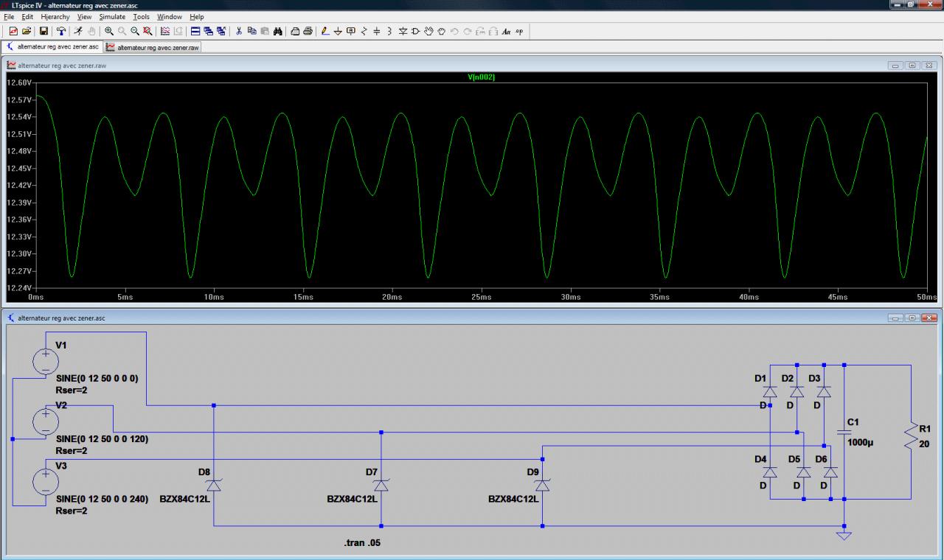Viewport: 944px width, 560px height.
Task: Pick the Cut scissors tool
Action: tap(239, 31)
